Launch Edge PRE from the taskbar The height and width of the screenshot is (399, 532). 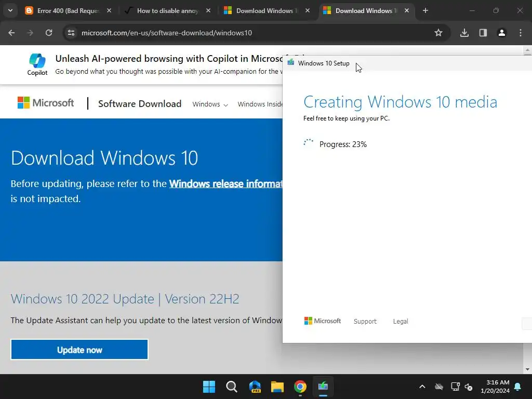(x=255, y=387)
